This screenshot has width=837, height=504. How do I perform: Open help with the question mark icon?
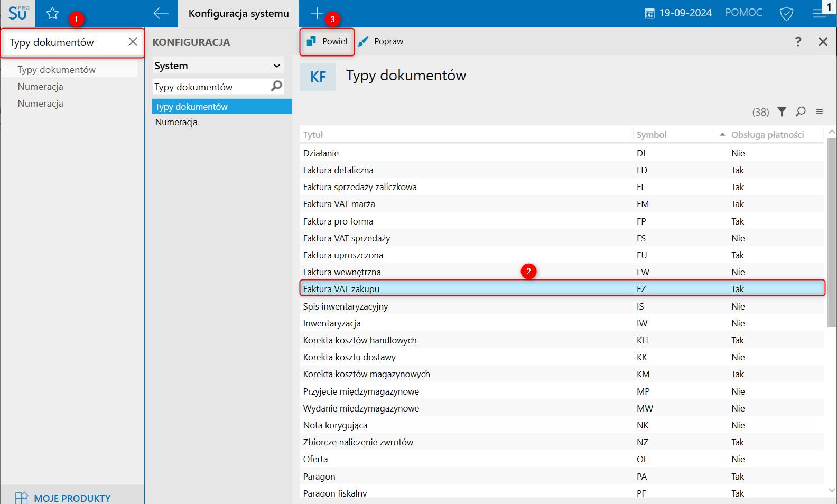point(798,42)
